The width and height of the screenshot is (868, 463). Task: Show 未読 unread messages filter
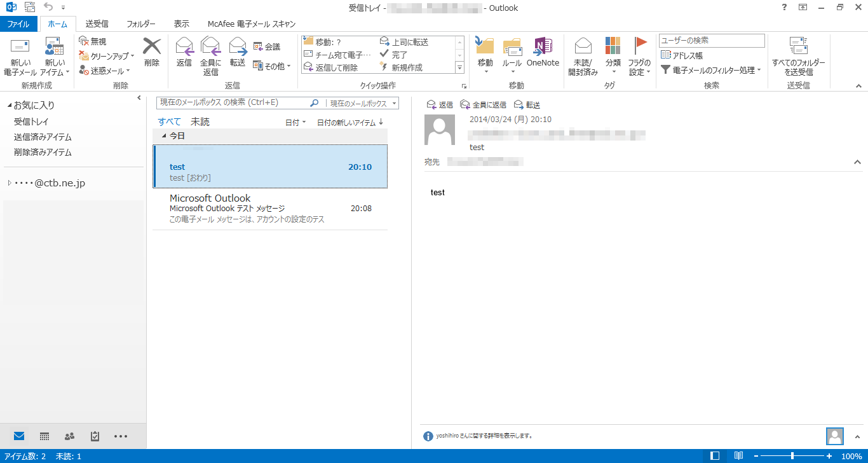(200, 121)
